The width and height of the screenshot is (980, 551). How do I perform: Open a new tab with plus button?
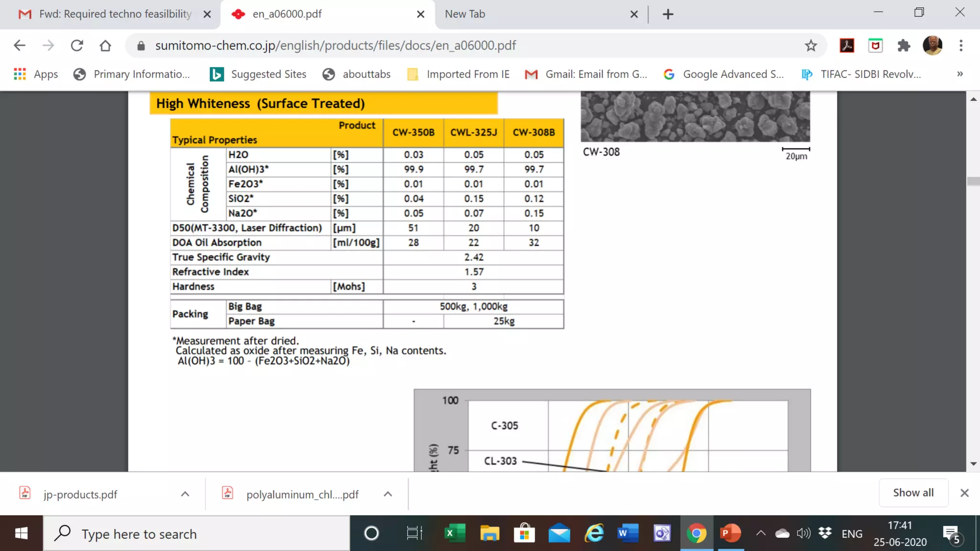(x=668, y=14)
